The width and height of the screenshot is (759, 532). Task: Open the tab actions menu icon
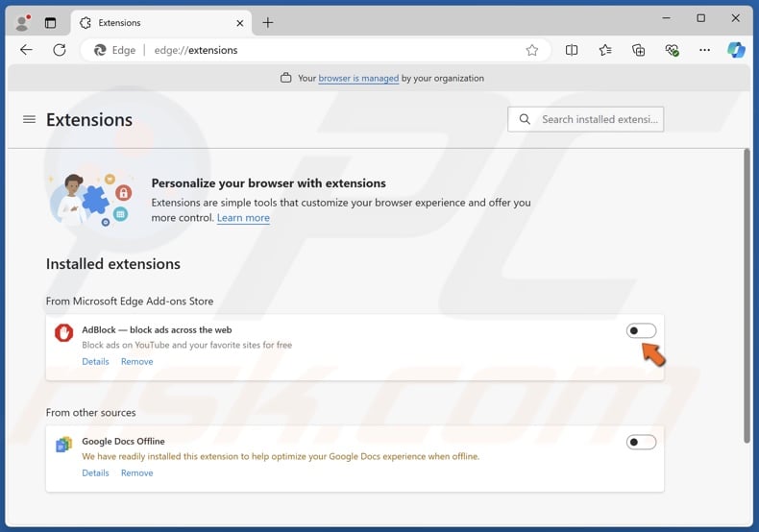[50, 23]
